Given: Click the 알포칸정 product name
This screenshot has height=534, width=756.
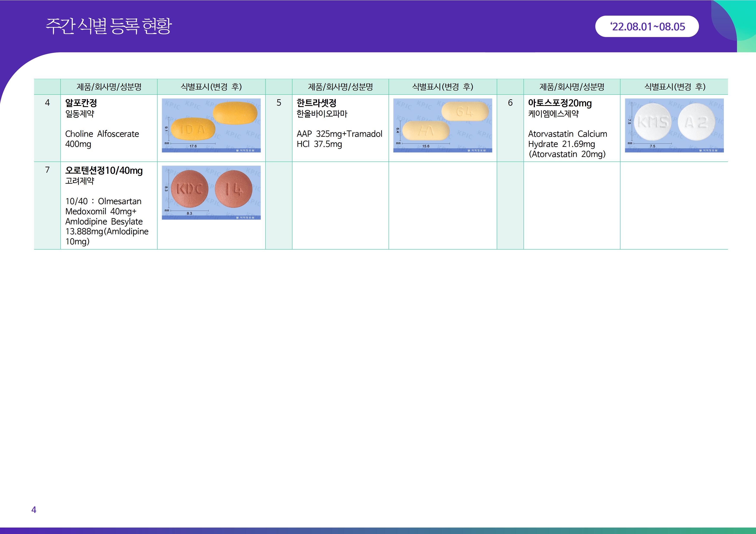Looking at the screenshot, I should point(81,103).
